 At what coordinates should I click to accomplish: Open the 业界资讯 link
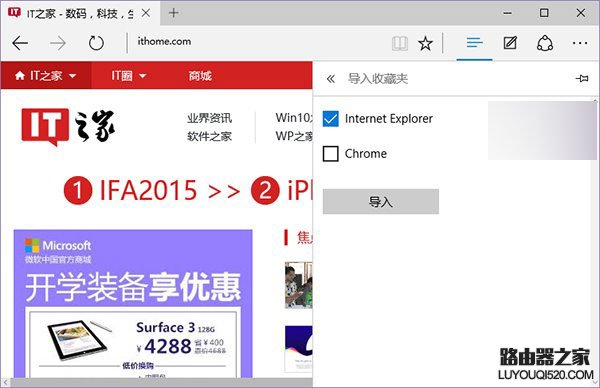(209, 118)
